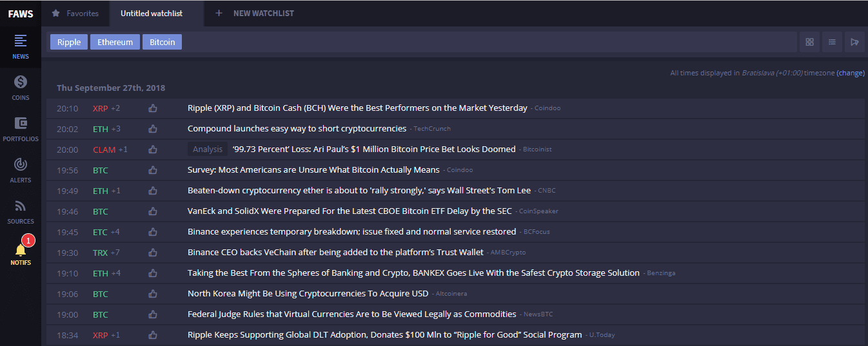Click the timezone (change) link
Image resolution: width=868 pixels, height=346 pixels.
[851, 73]
